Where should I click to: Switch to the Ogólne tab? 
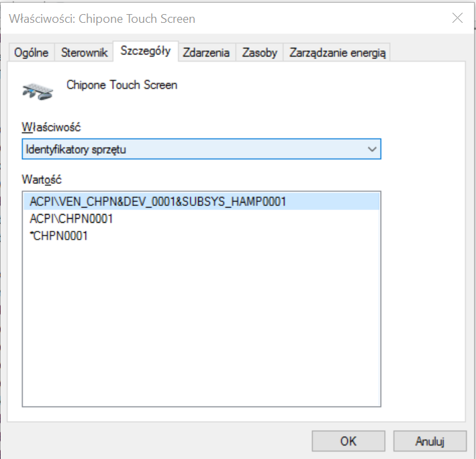click(x=32, y=52)
